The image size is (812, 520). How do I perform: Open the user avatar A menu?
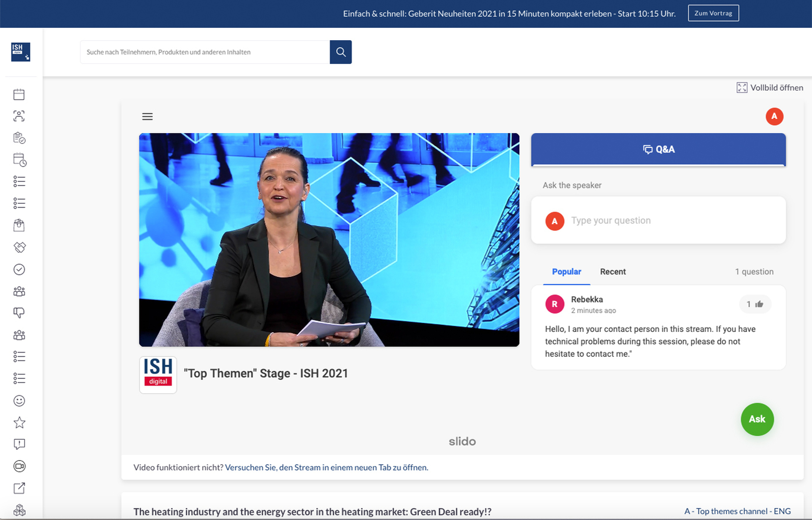[x=774, y=116]
